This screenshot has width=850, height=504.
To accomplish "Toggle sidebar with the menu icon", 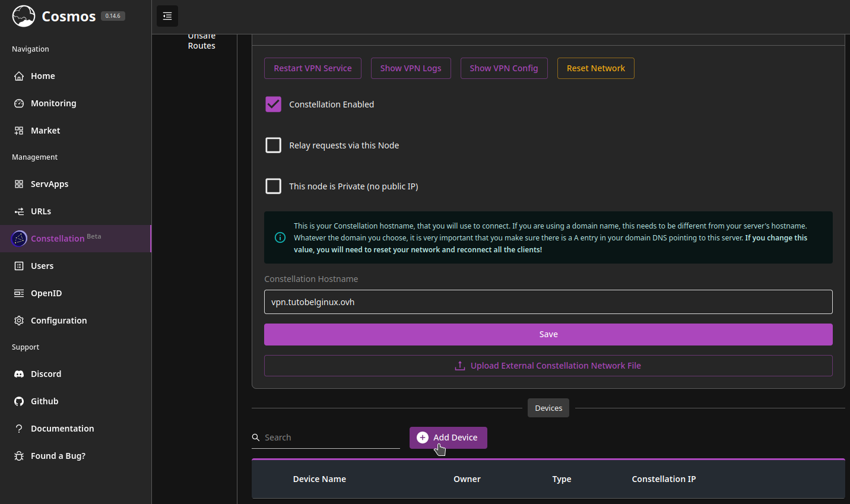I will pyautogui.click(x=167, y=16).
